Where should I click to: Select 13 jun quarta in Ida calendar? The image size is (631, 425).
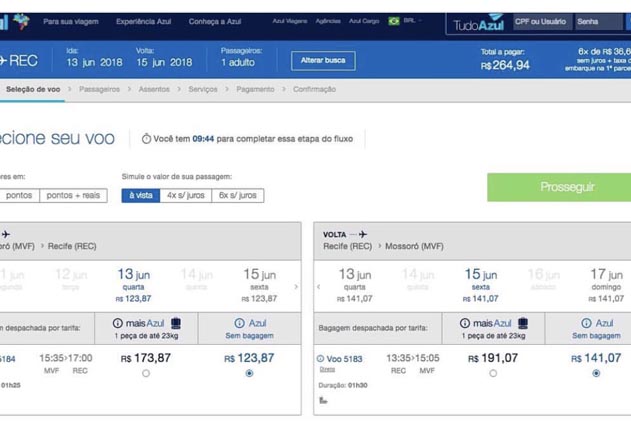click(134, 285)
